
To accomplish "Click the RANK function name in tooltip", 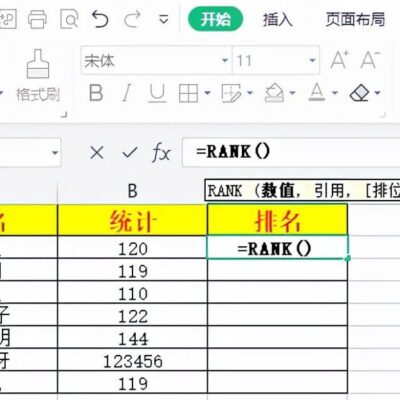I will [225, 191].
